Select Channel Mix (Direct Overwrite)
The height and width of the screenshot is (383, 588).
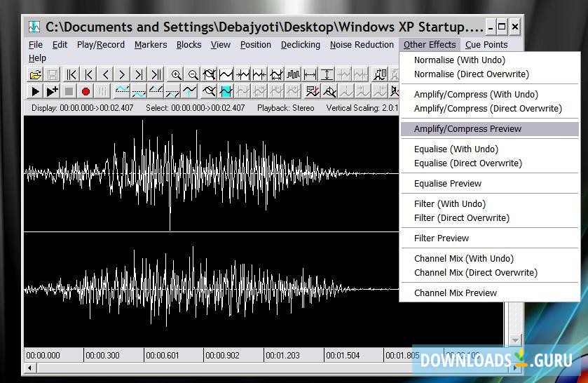pyautogui.click(x=489, y=273)
